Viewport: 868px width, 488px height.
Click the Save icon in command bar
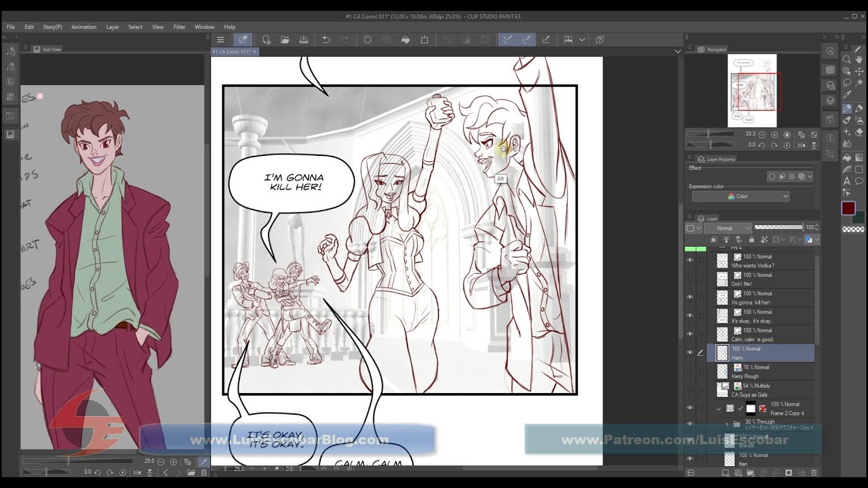(x=302, y=39)
